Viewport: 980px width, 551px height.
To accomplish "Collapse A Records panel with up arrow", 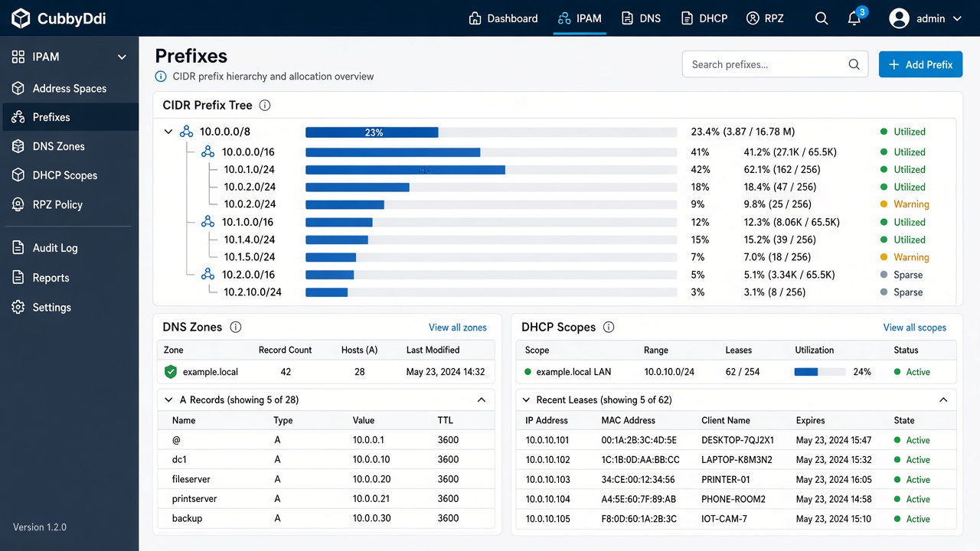I will pyautogui.click(x=482, y=399).
